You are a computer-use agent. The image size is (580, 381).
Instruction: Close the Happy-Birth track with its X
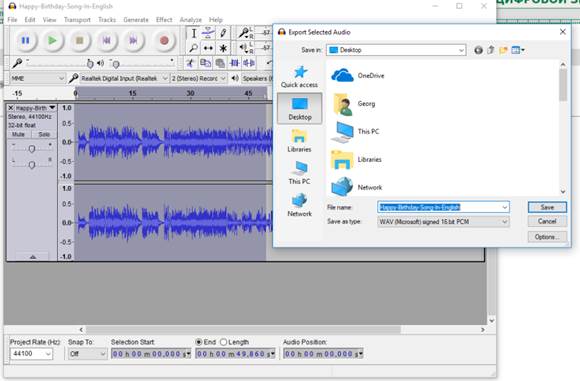[11, 108]
